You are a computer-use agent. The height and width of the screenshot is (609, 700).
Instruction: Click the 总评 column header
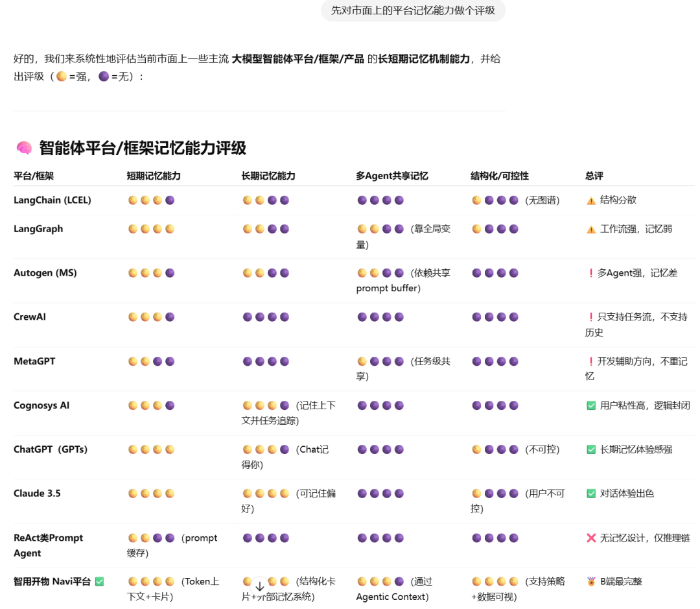(594, 176)
